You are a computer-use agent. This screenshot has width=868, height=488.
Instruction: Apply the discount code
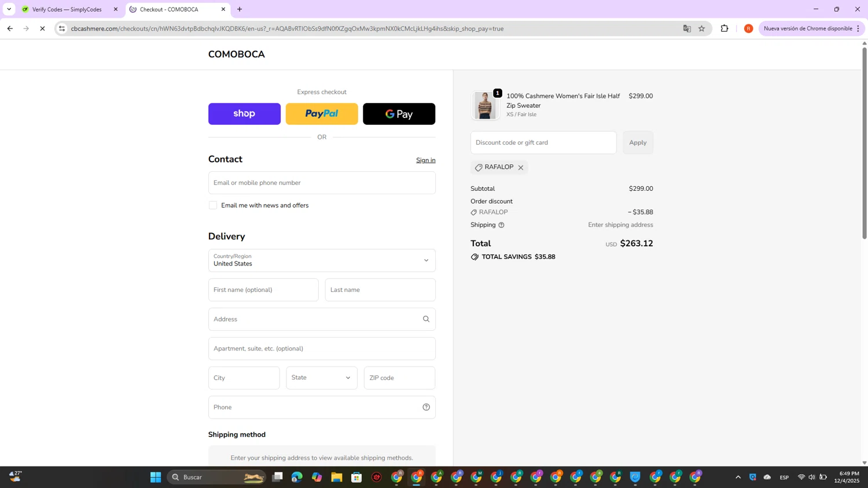coord(638,142)
